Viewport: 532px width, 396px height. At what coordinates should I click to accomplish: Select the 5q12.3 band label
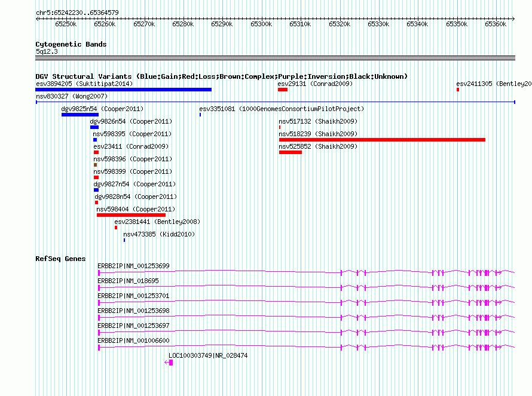point(47,51)
